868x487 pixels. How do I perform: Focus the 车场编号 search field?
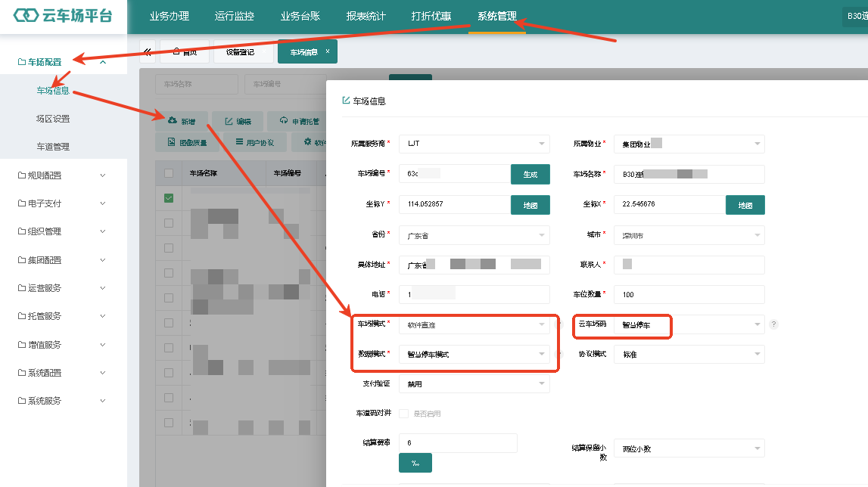(286, 84)
